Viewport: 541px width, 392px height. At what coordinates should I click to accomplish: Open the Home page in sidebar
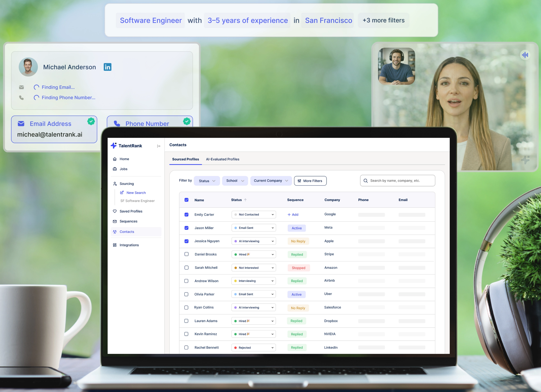pos(124,159)
